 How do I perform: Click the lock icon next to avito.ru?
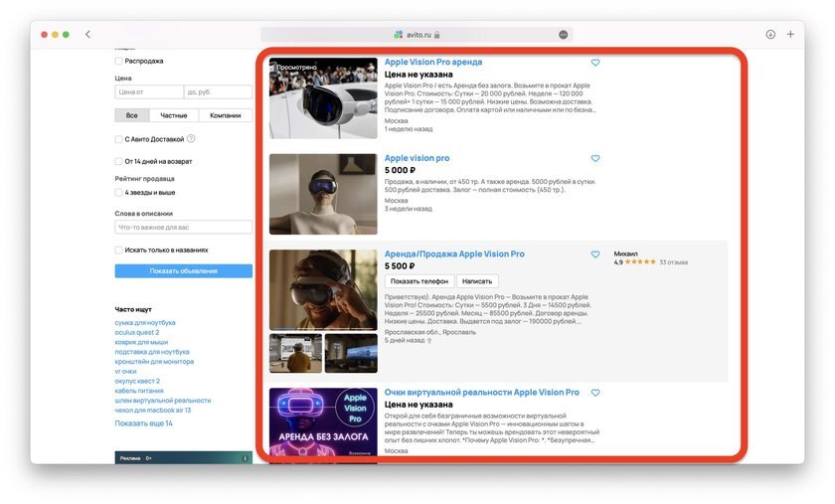click(436, 35)
